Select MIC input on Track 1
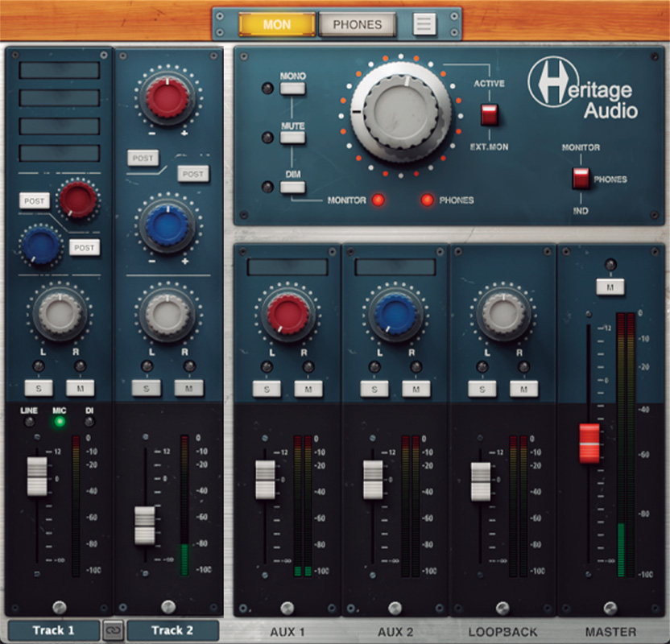Image resolution: width=670 pixels, height=644 pixels. point(60,422)
